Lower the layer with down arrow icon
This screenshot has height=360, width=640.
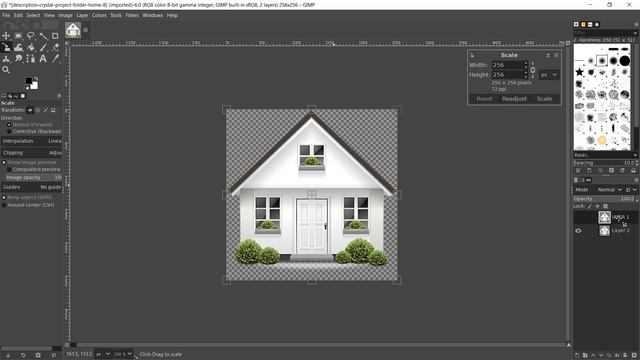[601, 356]
